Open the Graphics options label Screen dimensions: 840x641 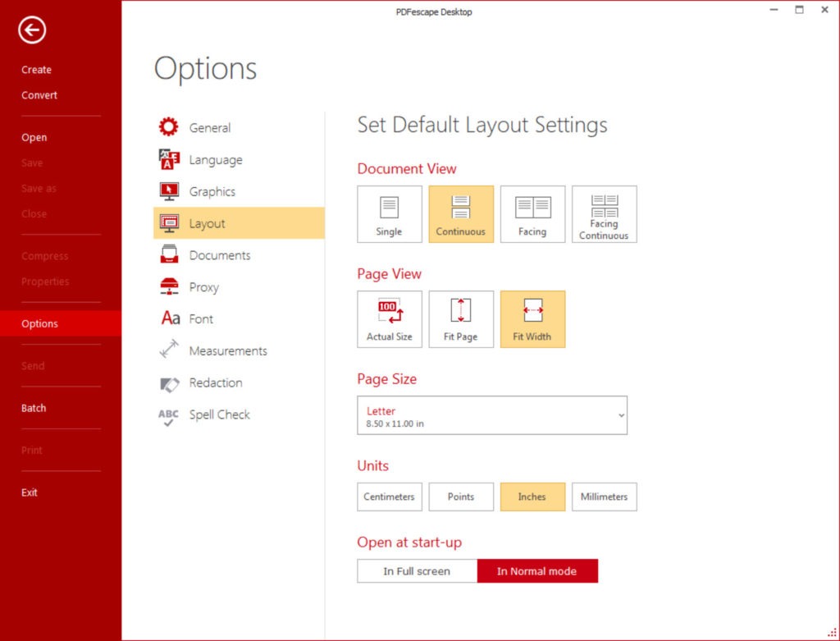[212, 192]
